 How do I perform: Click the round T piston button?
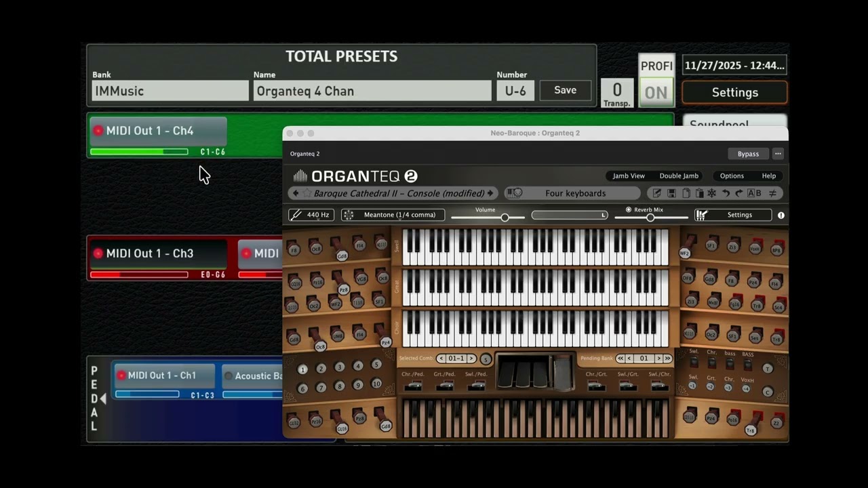tap(768, 369)
